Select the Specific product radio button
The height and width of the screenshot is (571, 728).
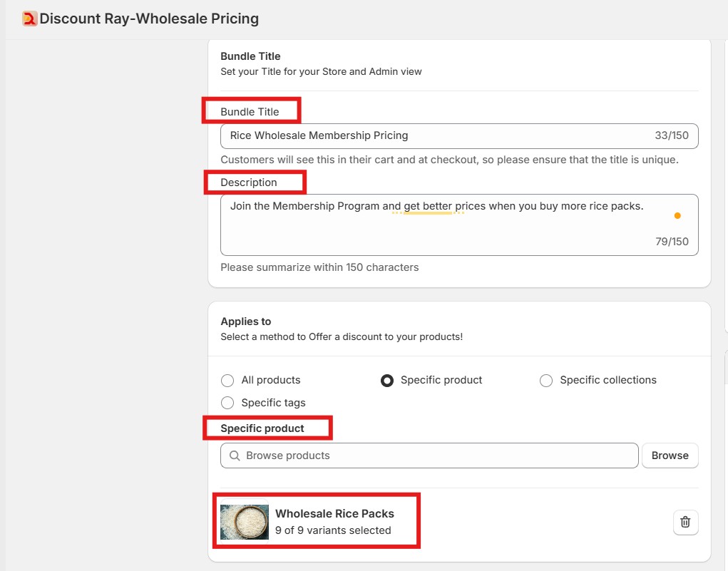(x=386, y=380)
